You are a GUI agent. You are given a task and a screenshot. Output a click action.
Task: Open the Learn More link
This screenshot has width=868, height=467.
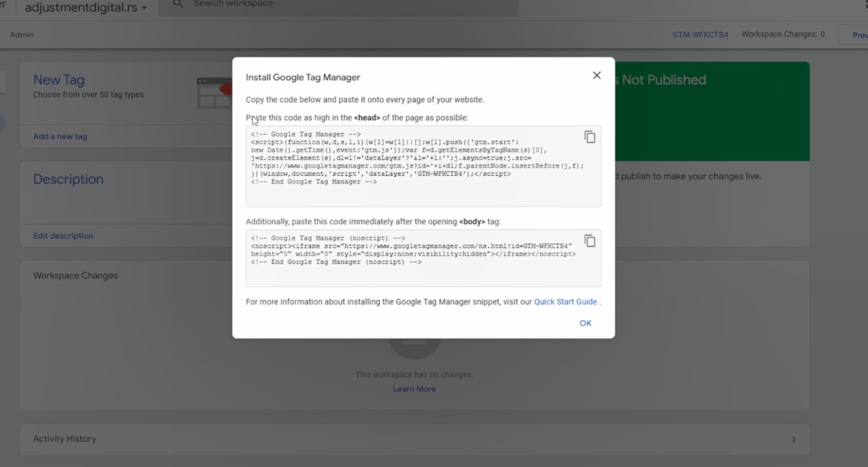point(415,389)
